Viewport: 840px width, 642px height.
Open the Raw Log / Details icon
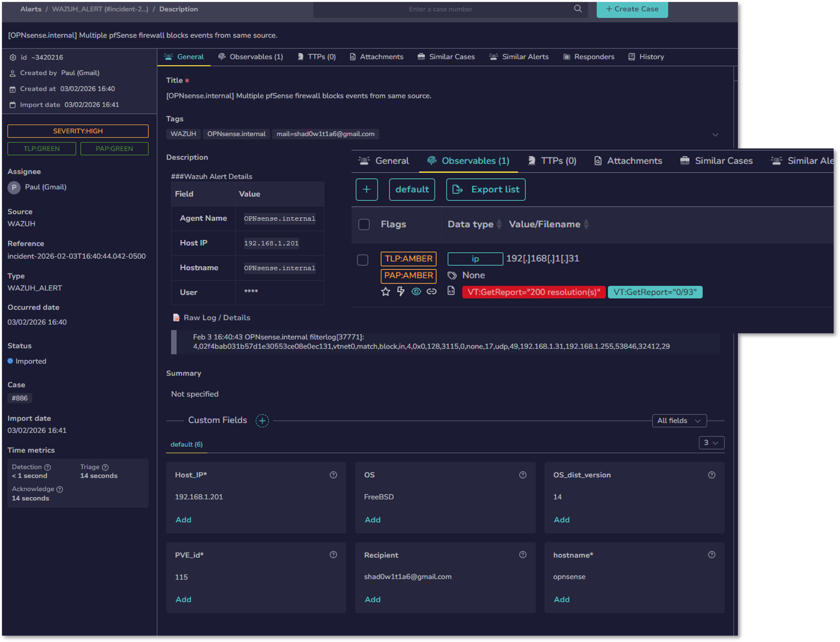point(176,317)
